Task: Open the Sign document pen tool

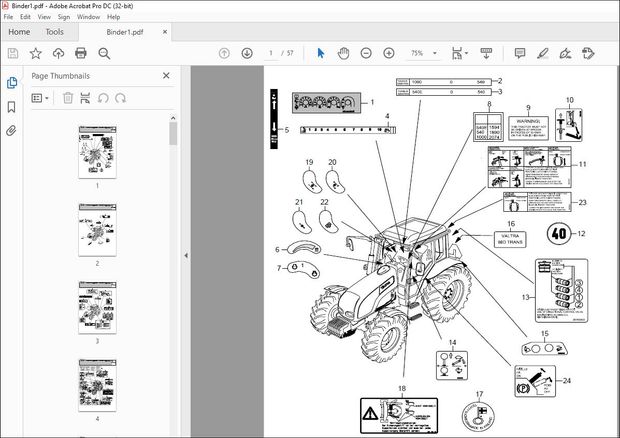Action: coord(565,53)
